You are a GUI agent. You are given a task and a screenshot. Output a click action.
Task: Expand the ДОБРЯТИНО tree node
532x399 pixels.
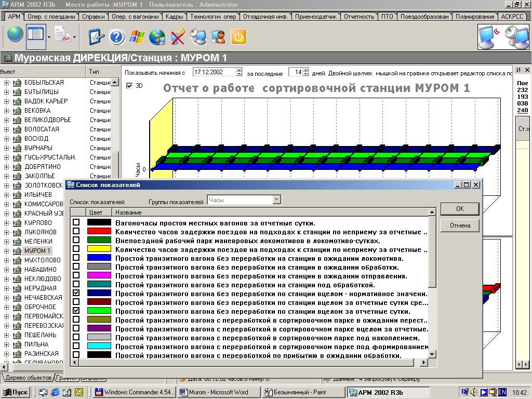click(6, 167)
